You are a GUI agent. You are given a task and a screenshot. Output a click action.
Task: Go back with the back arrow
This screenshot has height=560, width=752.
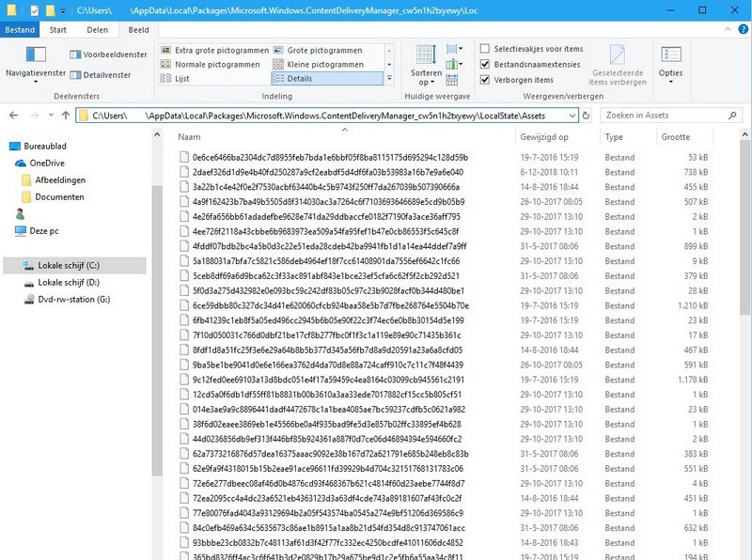coord(14,115)
